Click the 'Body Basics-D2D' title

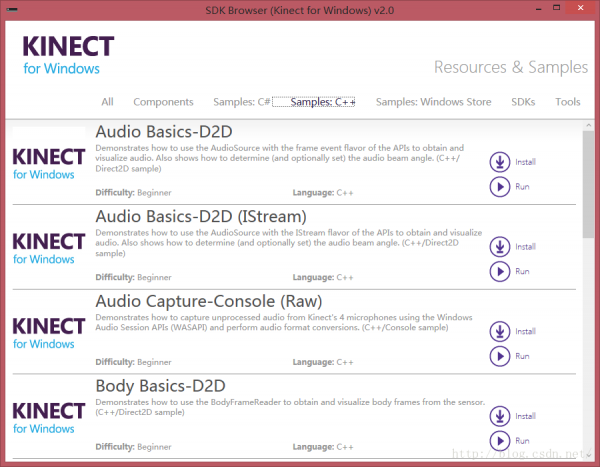[160, 386]
